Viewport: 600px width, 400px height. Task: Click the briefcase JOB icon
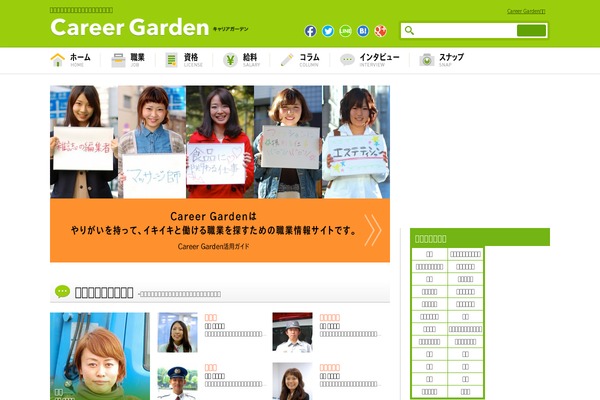click(118, 60)
